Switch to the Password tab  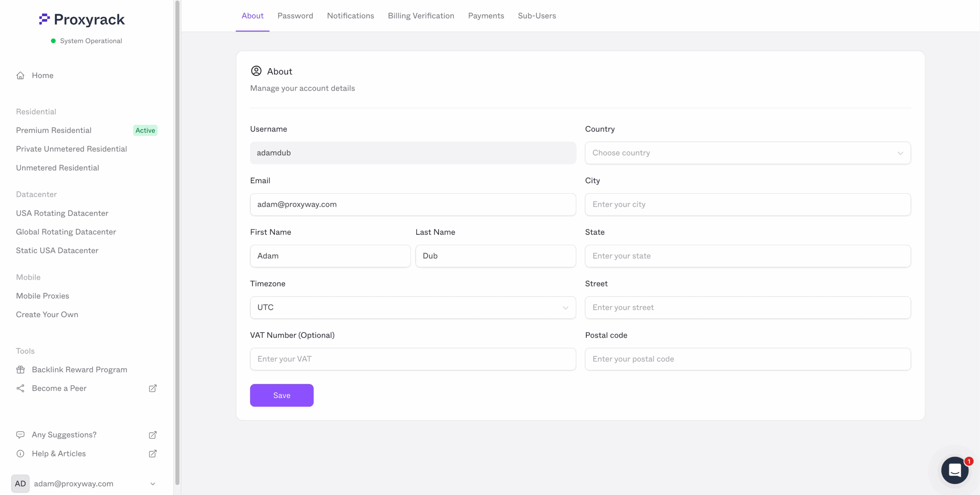[x=295, y=16]
